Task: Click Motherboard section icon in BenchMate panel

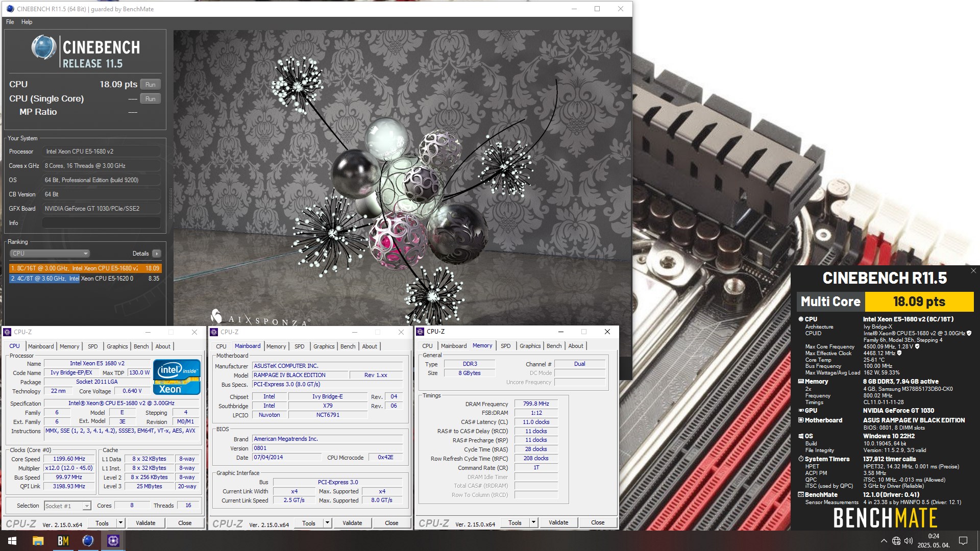Action: click(x=801, y=420)
